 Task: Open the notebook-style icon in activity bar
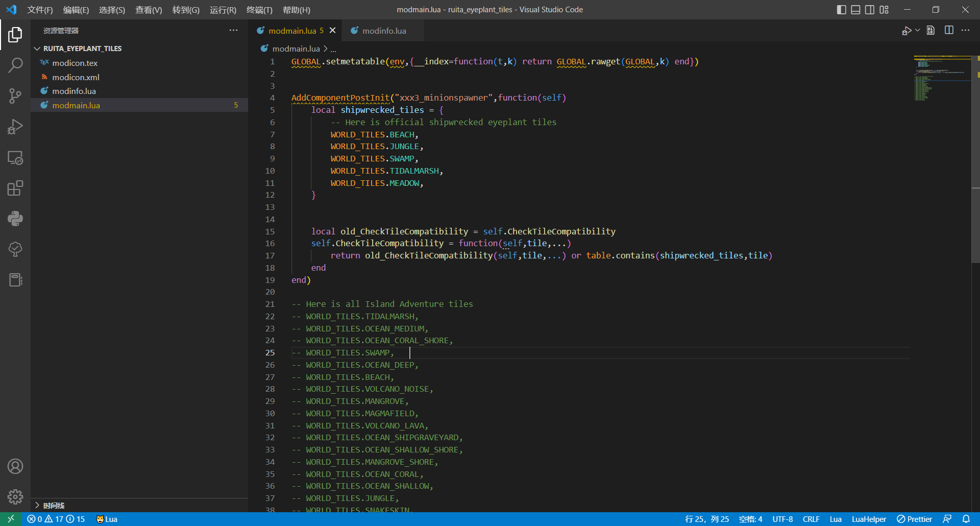click(x=15, y=280)
